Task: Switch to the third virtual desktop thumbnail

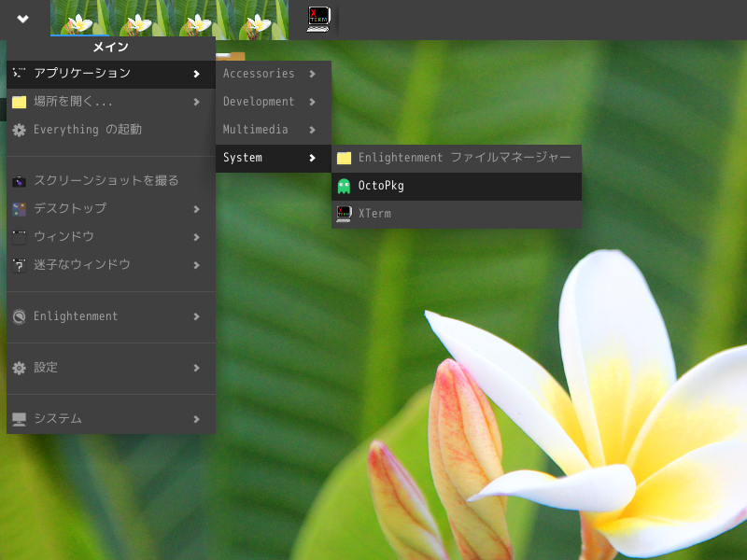Action: [199, 20]
